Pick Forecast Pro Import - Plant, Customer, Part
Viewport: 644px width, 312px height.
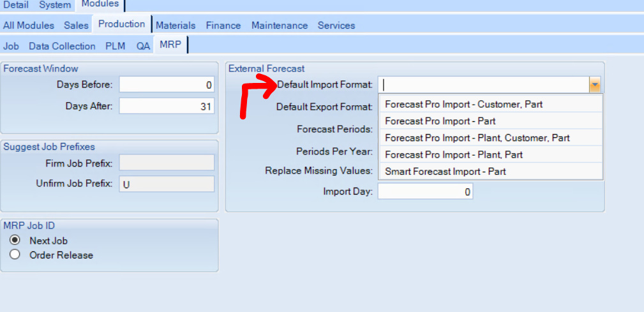click(490, 138)
